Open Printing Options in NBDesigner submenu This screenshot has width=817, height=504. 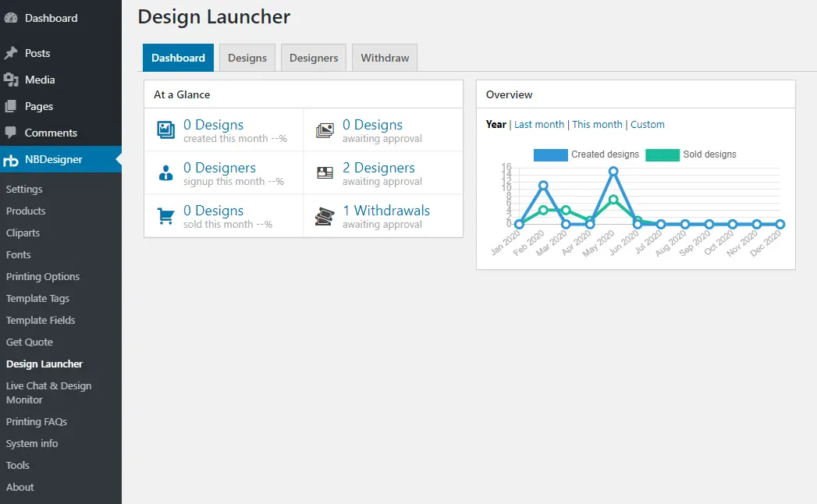pos(43,277)
